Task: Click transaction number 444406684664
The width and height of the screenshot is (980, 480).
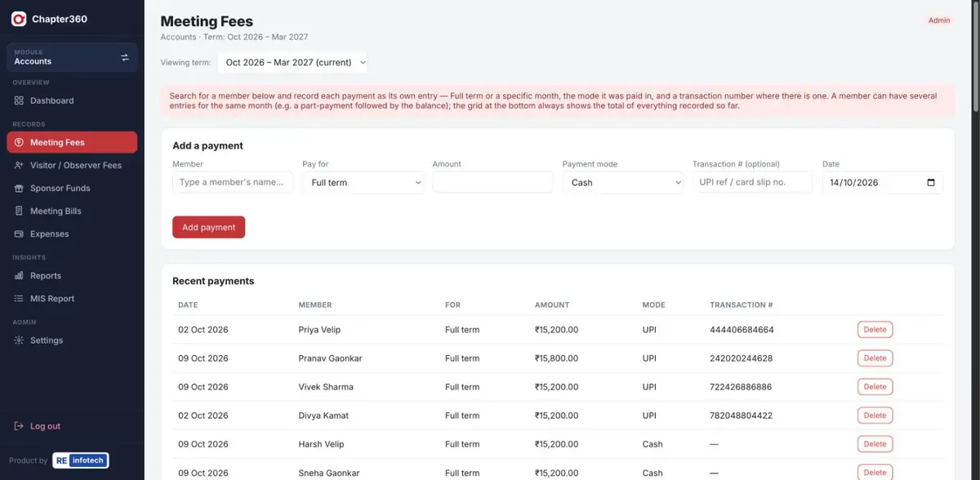Action: (742, 330)
